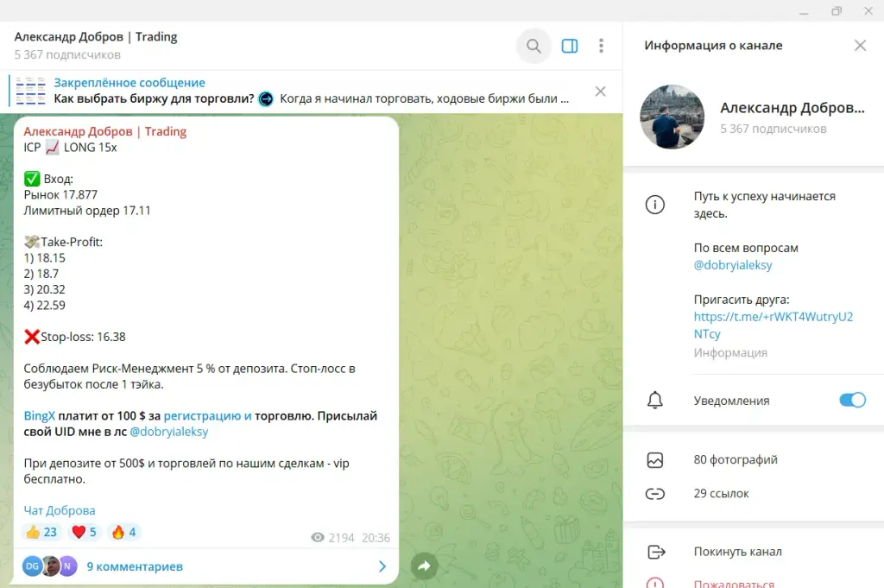Click the 20:36 message timestamp

click(x=376, y=538)
